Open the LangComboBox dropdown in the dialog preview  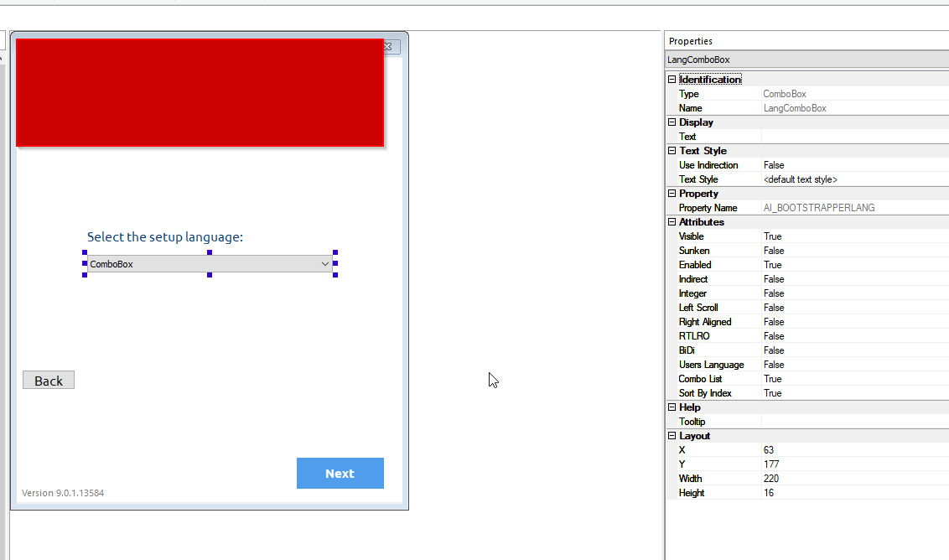(x=325, y=263)
